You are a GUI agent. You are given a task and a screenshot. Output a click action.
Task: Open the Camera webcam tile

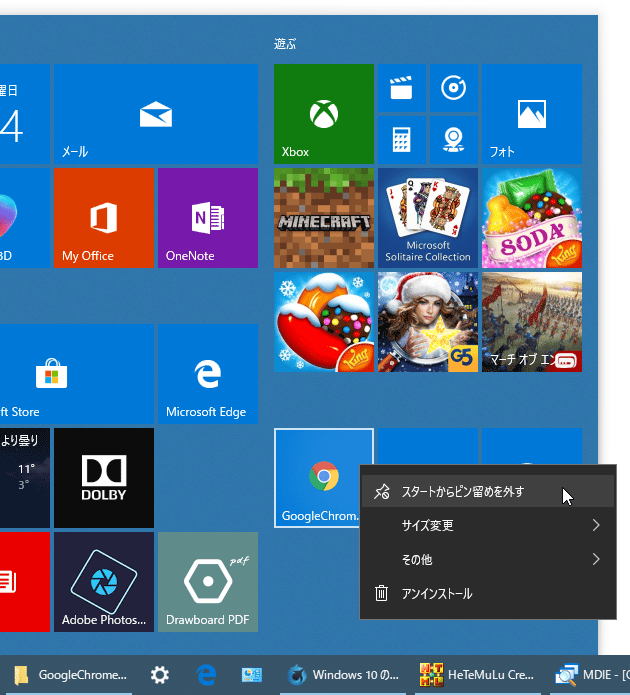pyautogui.click(x=454, y=140)
